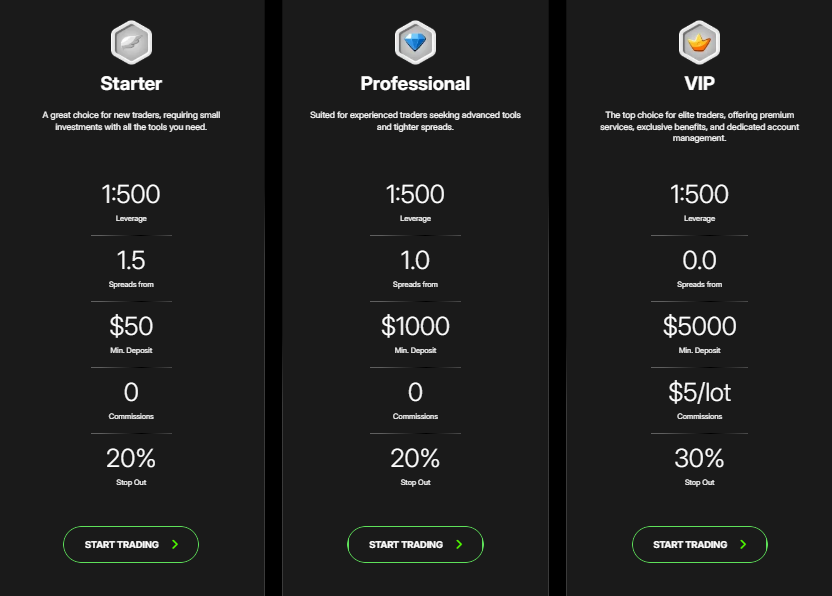Click the Starter plan feather badge icon
The width and height of the screenshot is (832, 596).
coord(131,42)
